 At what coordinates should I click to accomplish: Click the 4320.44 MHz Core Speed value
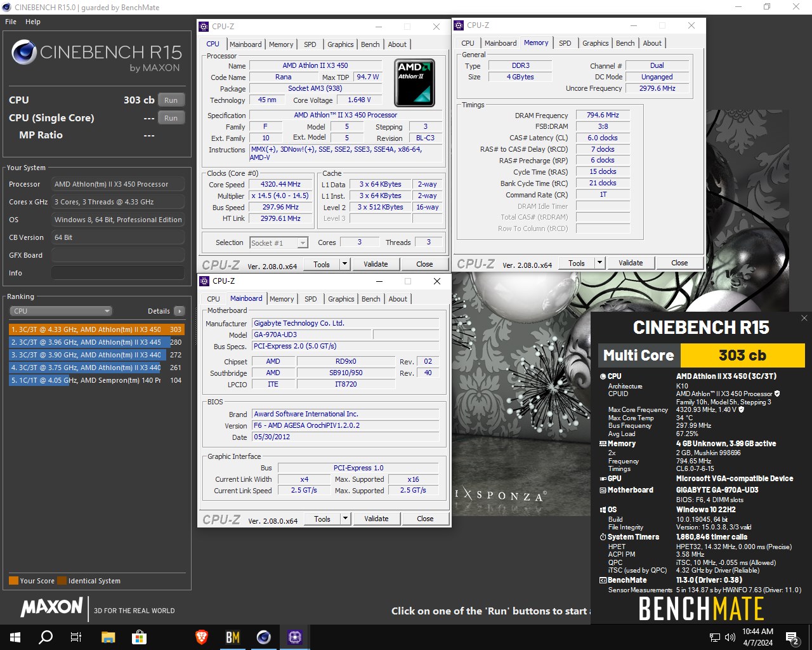click(x=281, y=184)
